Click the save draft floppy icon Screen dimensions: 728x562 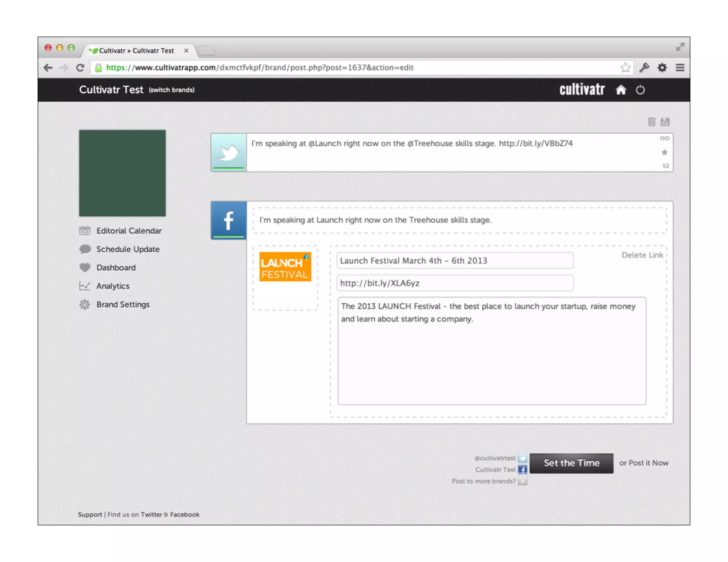[665, 122]
